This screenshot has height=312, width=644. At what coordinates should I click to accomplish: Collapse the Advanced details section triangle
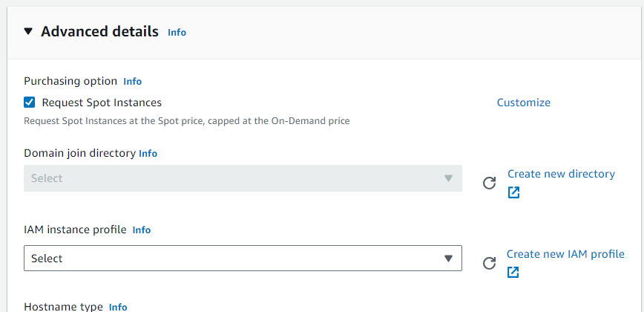(x=28, y=31)
